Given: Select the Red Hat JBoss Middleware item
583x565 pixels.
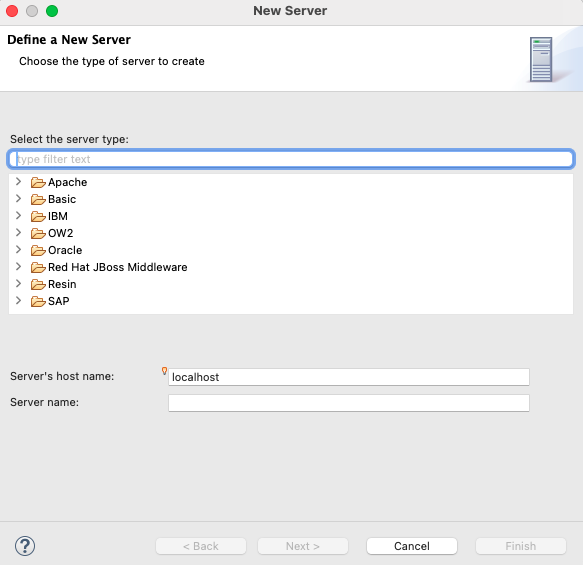Looking at the screenshot, I should 117,267.
